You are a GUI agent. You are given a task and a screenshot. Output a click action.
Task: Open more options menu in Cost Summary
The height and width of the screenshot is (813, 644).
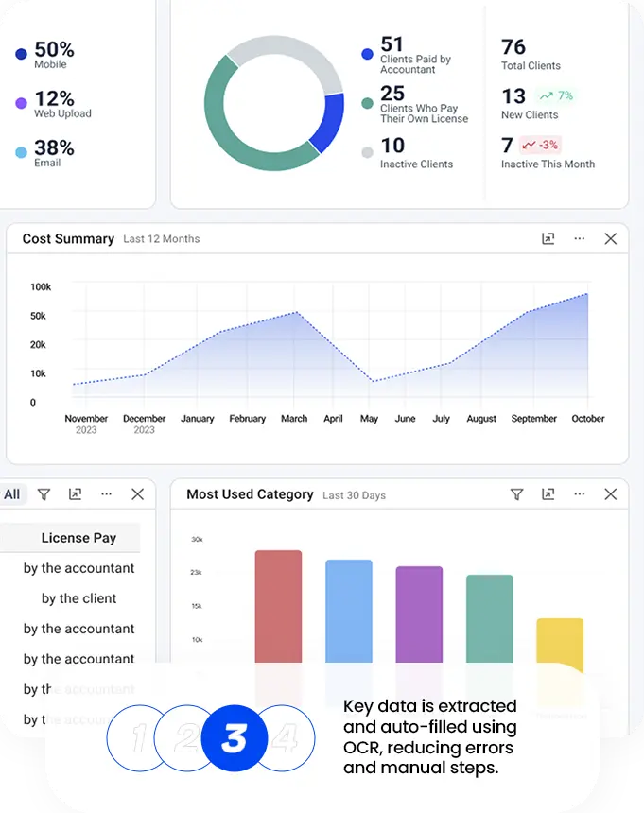click(x=580, y=239)
